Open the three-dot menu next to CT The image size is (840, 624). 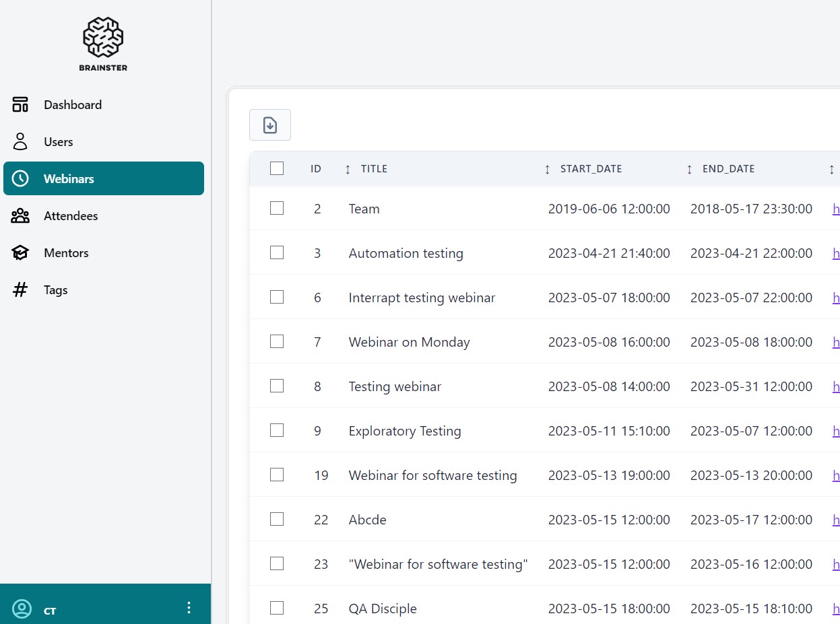189,608
